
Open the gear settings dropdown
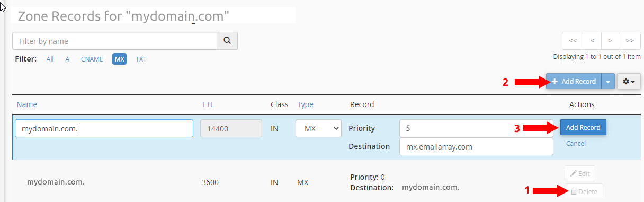tap(629, 82)
